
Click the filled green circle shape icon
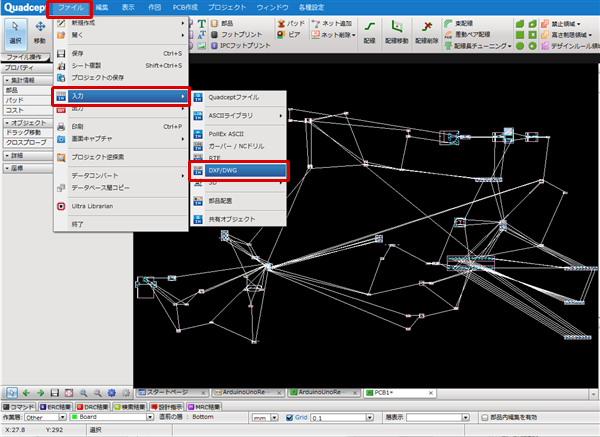520,46
